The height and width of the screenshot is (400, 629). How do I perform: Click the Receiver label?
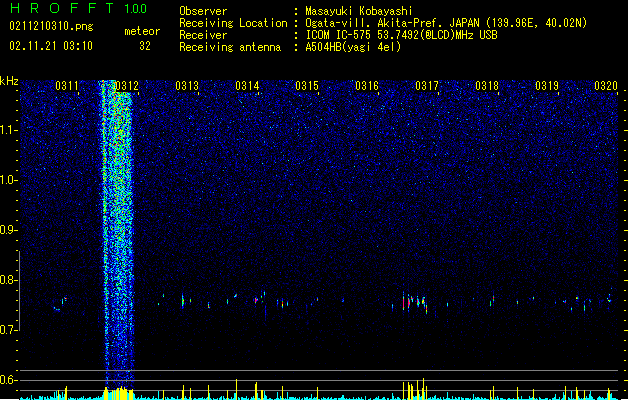203,35
